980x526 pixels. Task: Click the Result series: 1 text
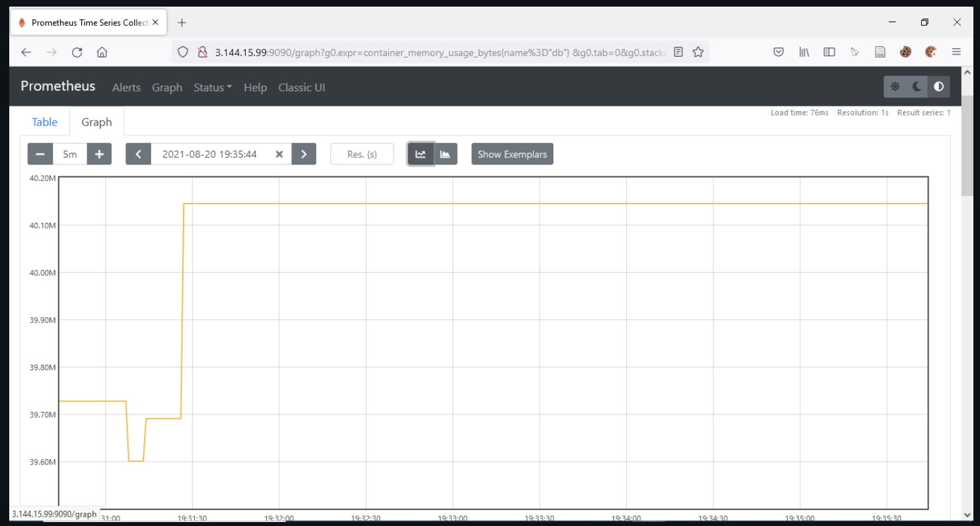[x=924, y=113]
